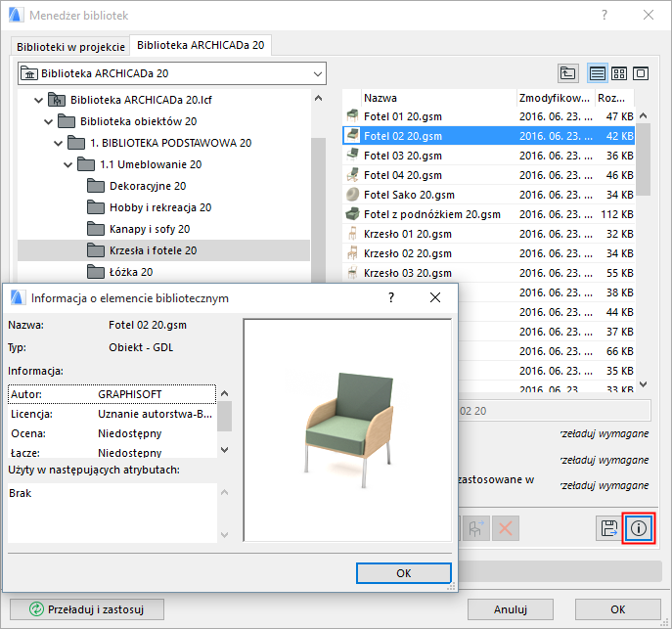Click the Kanapy i sofy 20 folder icon
Screen dimensions: 672x629
[96, 229]
